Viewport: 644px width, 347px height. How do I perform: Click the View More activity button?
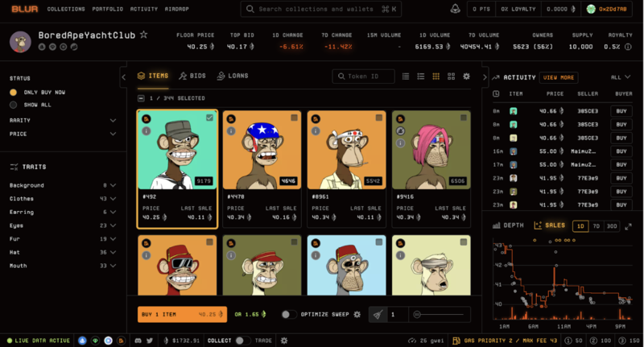click(x=559, y=77)
